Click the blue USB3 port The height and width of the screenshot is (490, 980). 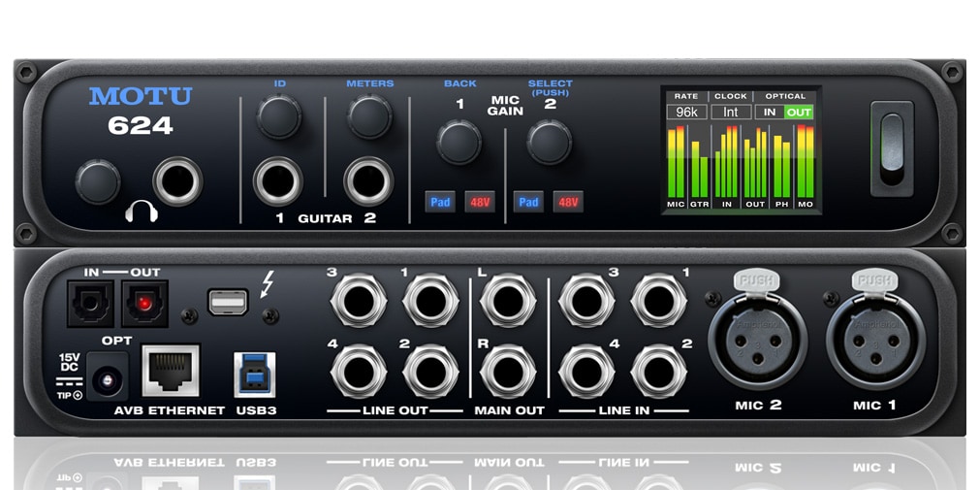click(254, 375)
